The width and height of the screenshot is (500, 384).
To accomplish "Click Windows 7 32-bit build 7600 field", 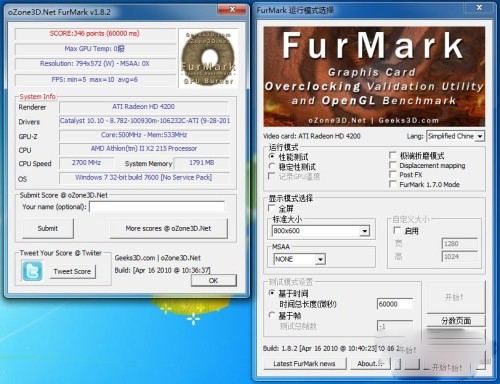I will 144,177.
